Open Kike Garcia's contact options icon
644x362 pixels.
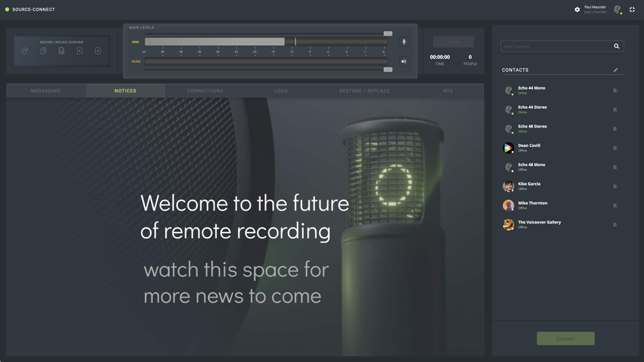click(x=615, y=186)
